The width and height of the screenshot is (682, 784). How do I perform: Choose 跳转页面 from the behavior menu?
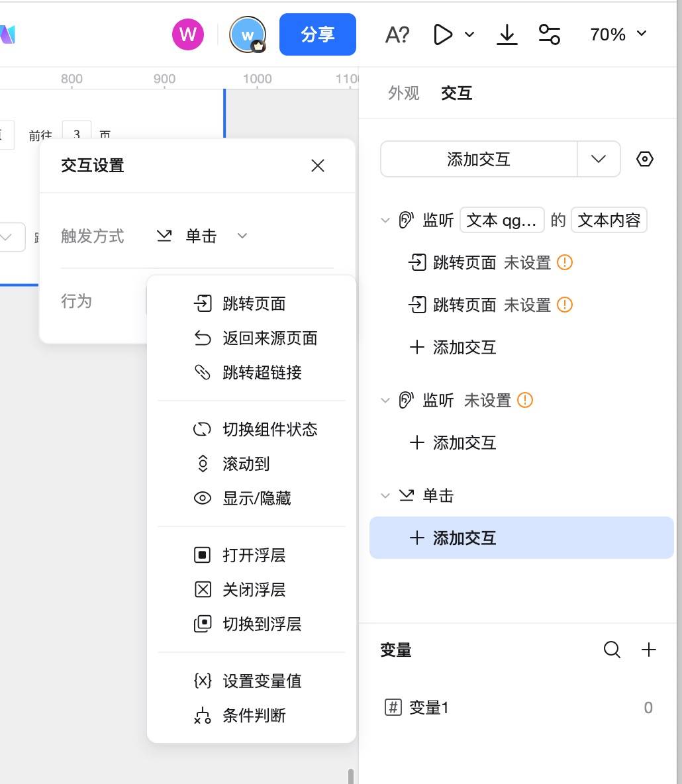click(x=252, y=303)
